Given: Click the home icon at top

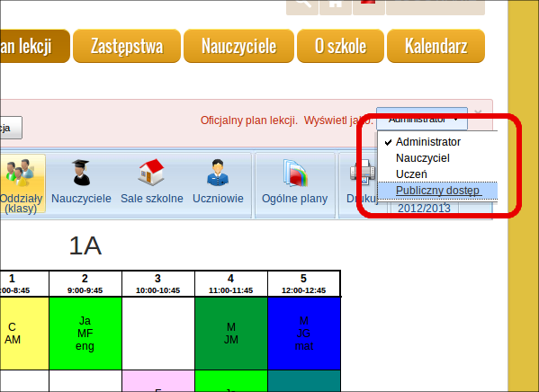Looking at the screenshot, I should (335, 5).
